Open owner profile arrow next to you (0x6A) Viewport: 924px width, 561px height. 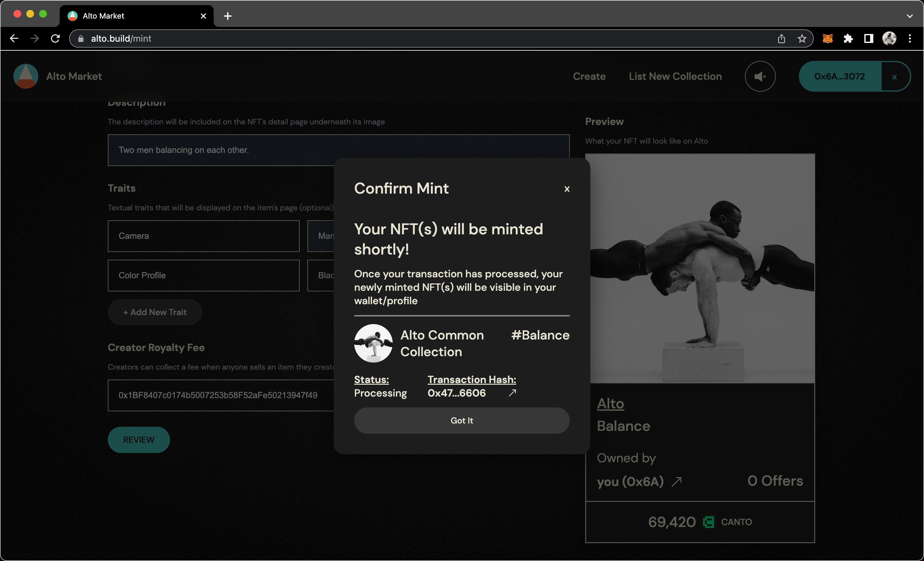[676, 481]
